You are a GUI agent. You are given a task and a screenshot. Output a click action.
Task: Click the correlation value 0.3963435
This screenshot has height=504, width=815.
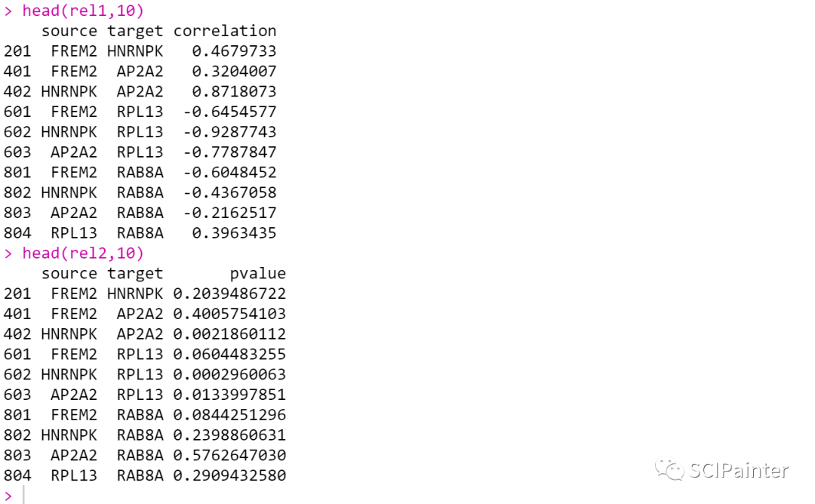tap(234, 233)
